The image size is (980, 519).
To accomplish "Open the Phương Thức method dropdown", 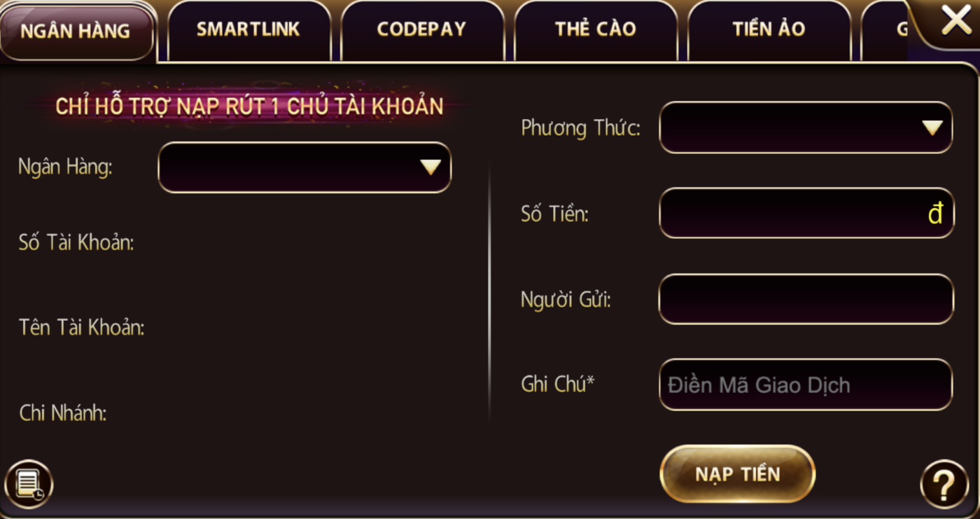I will pos(805,127).
